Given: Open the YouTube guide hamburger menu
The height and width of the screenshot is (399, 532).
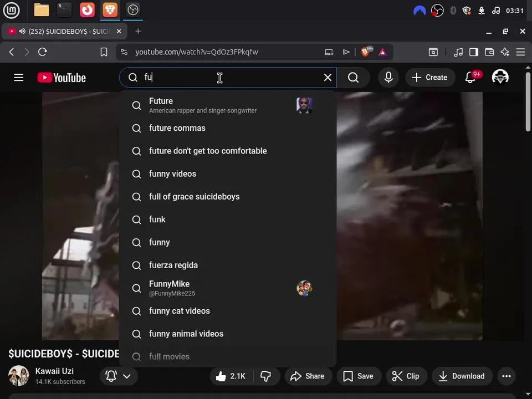Looking at the screenshot, I should click(19, 78).
